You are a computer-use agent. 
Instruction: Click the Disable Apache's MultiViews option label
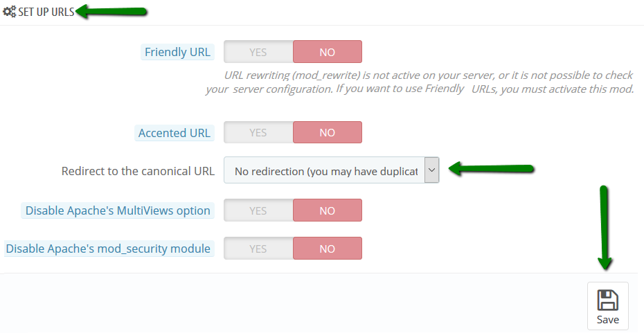click(118, 210)
